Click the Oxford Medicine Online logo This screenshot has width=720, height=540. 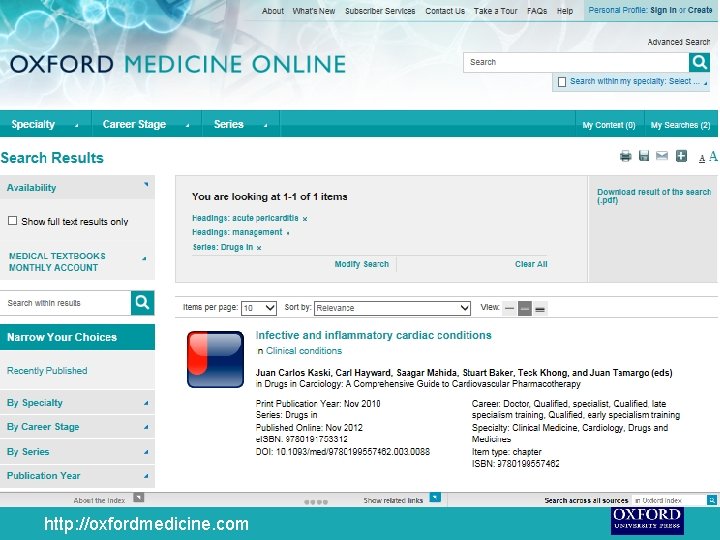tap(178, 64)
